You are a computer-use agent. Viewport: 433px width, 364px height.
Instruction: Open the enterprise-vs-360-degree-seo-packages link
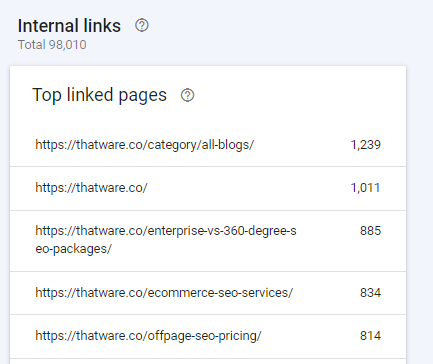coord(166,240)
